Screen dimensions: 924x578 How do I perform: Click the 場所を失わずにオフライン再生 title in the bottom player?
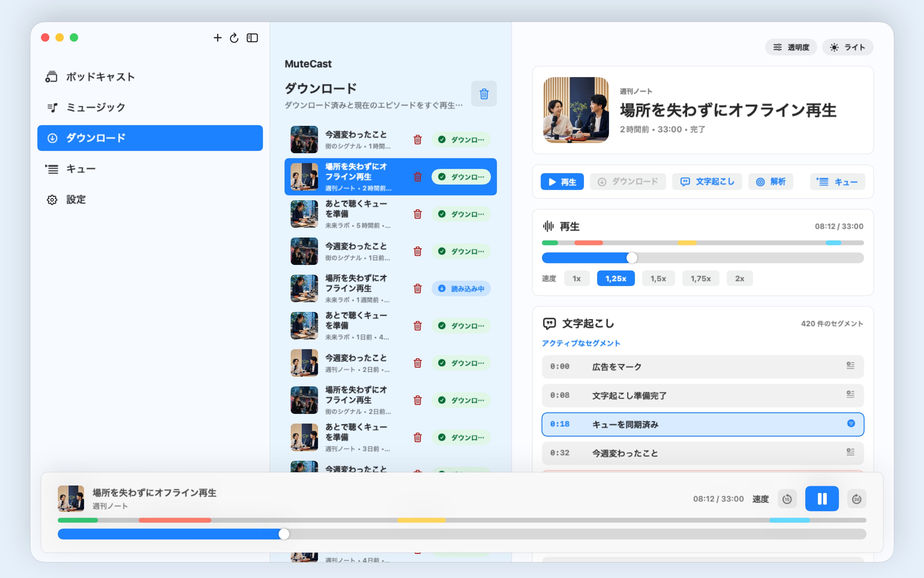(x=154, y=493)
